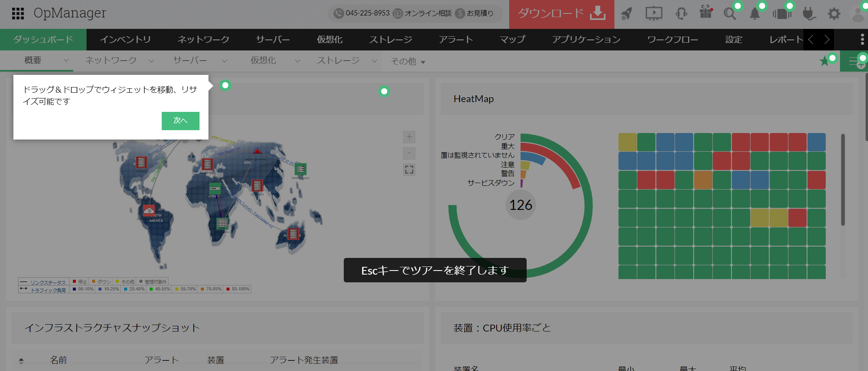Click the HeatMap widget vertical scrollbar
868x371 pixels.
pyautogui.click(x=843, y=179)
